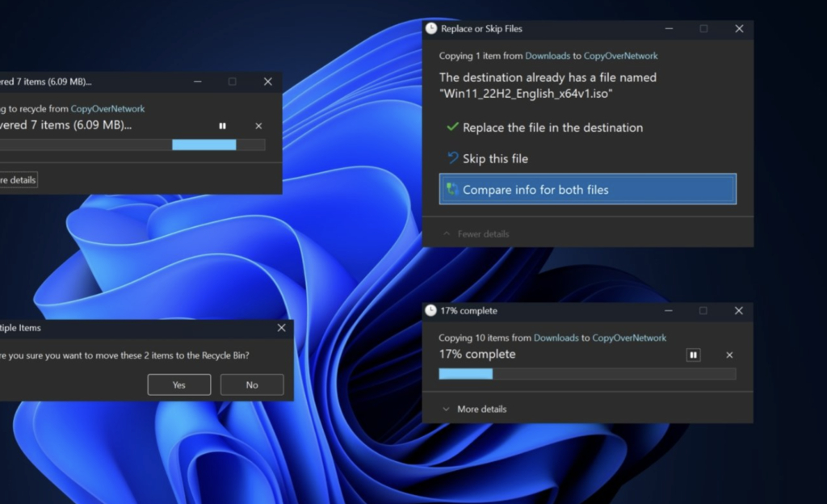Decline Recycle Bin move with No button
Screen dimensions: 827x504
click(251, 384)
